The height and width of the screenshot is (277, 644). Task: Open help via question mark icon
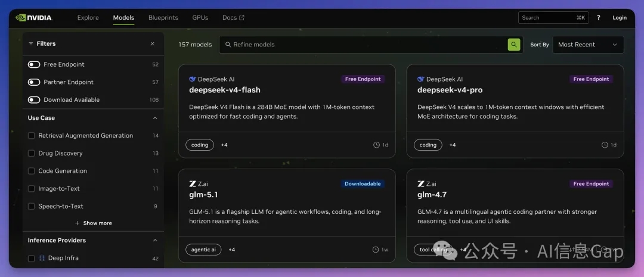coord(599,18)
